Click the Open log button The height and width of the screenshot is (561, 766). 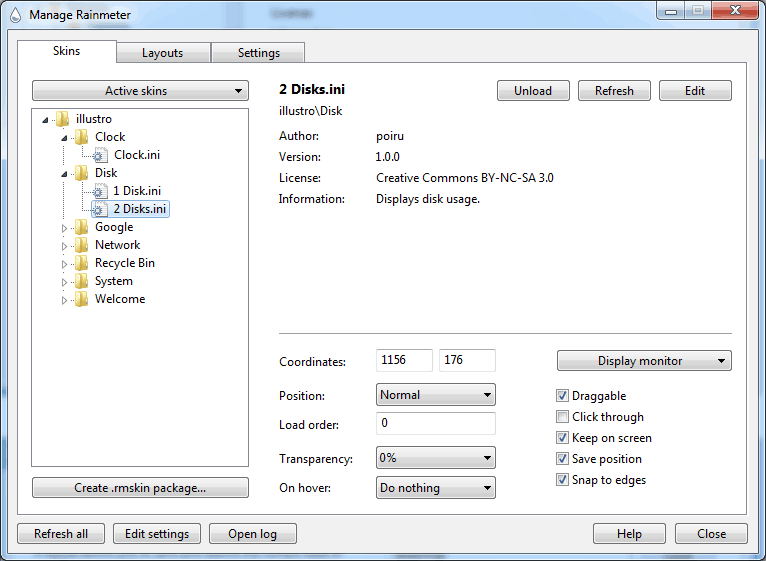253,534
